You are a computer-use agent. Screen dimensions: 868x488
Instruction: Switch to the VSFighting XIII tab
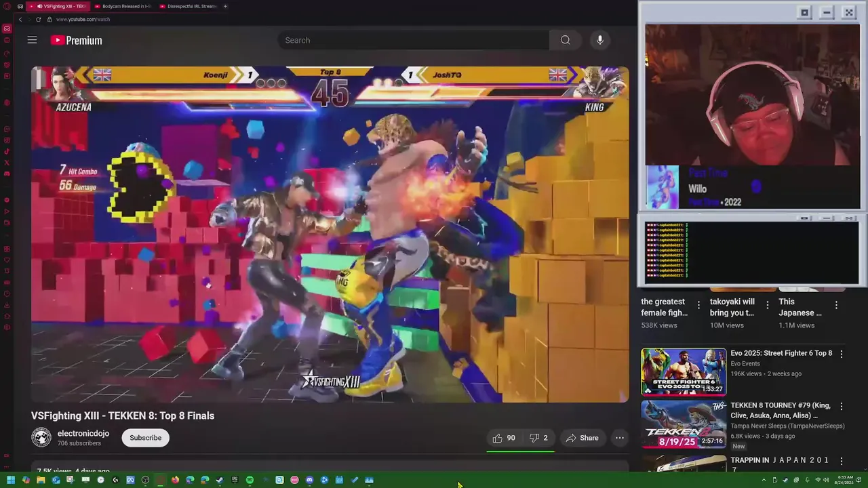click(x=58, y=6)
